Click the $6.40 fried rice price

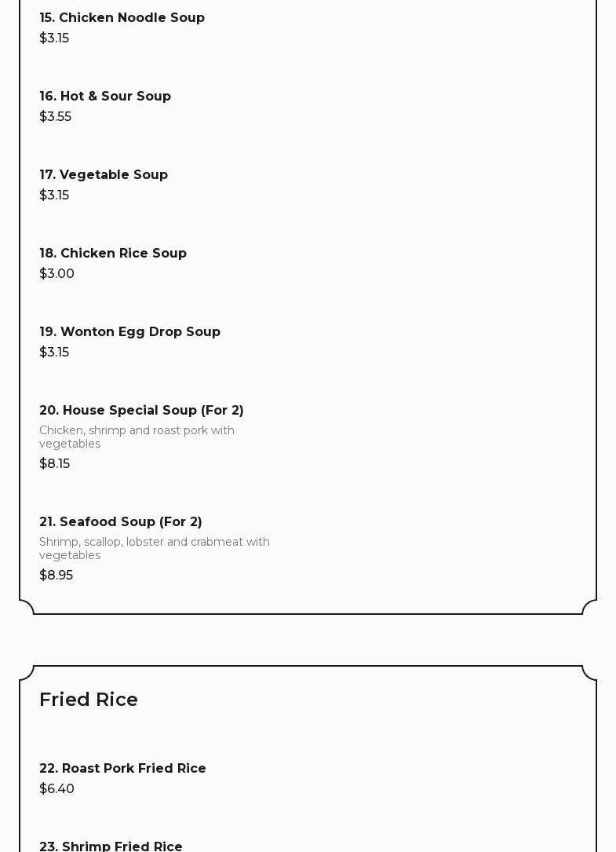[x=56, y=788]
